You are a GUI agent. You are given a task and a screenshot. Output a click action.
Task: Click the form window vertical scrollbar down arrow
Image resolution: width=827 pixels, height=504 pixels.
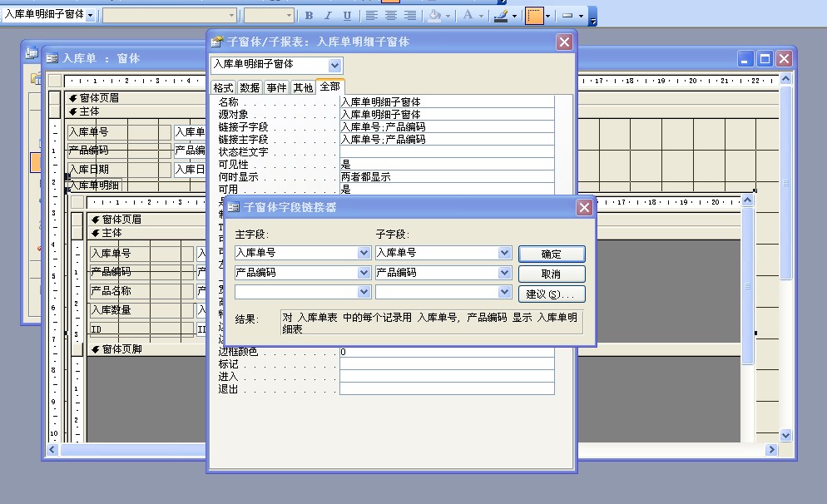(x=786, y=435)
